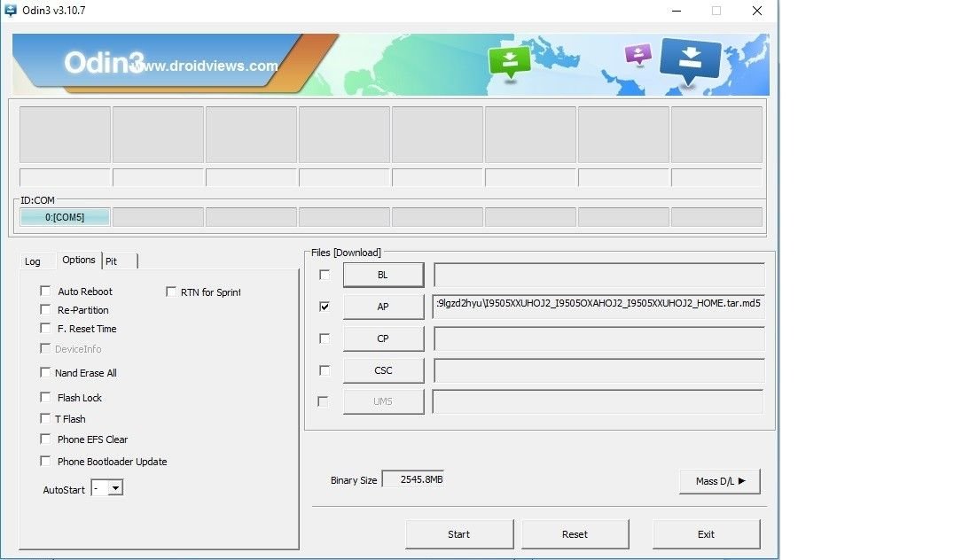Toggle the Re-Partition checkbox
Viewport: 970px width, 560px height.
click(45, 309)
